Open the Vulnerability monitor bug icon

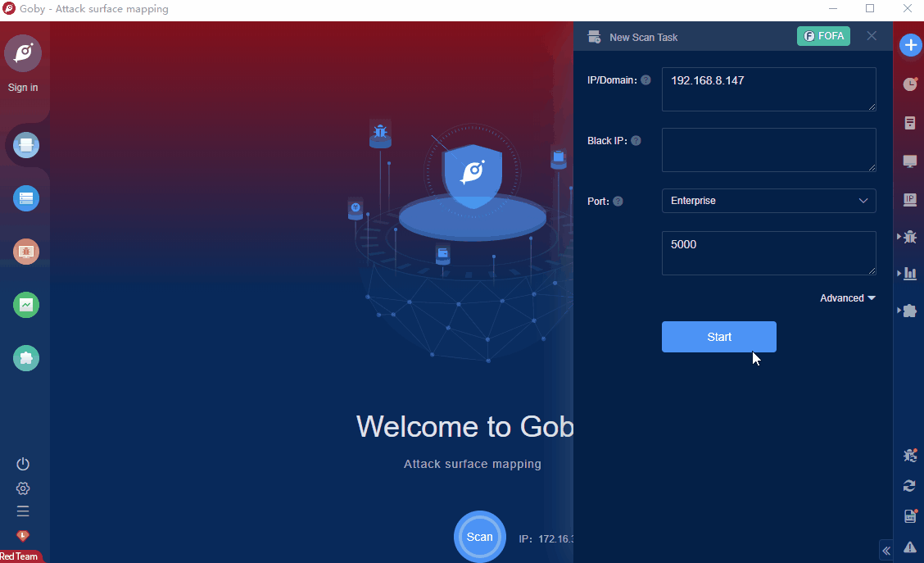(x=26, y=252)
